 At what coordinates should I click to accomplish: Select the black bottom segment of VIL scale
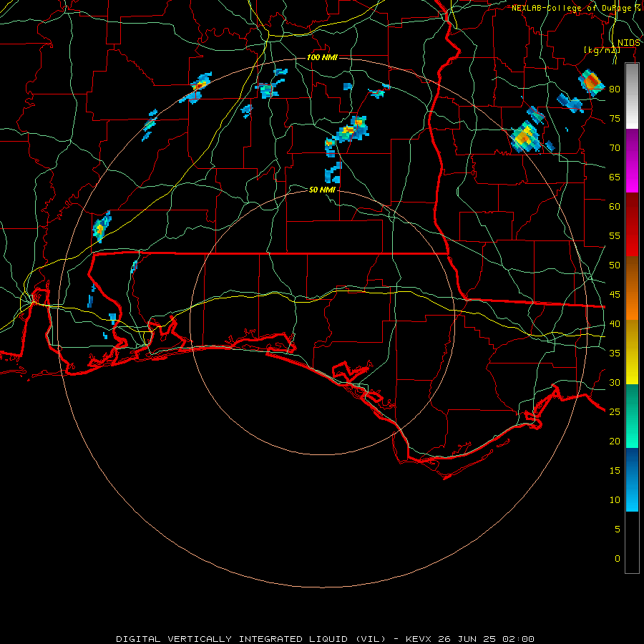(632, 542)
